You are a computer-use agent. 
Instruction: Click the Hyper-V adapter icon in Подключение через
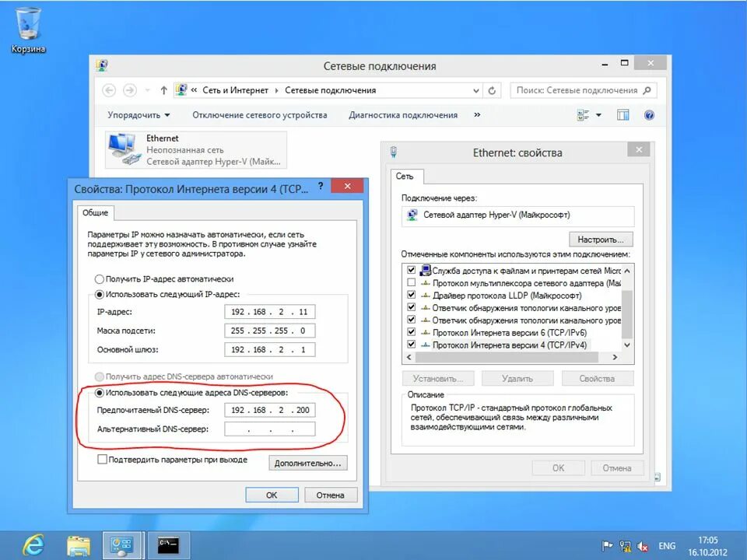point(412,215)
